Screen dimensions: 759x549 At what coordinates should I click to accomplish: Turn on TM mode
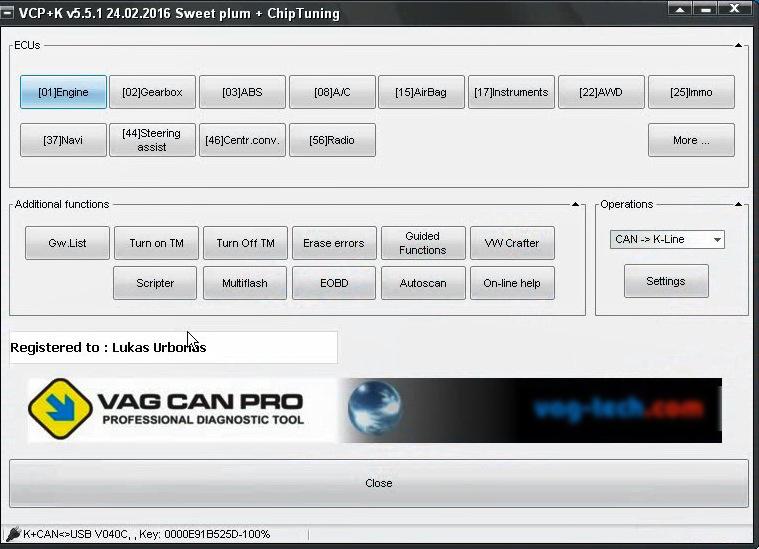click(156, 243)
